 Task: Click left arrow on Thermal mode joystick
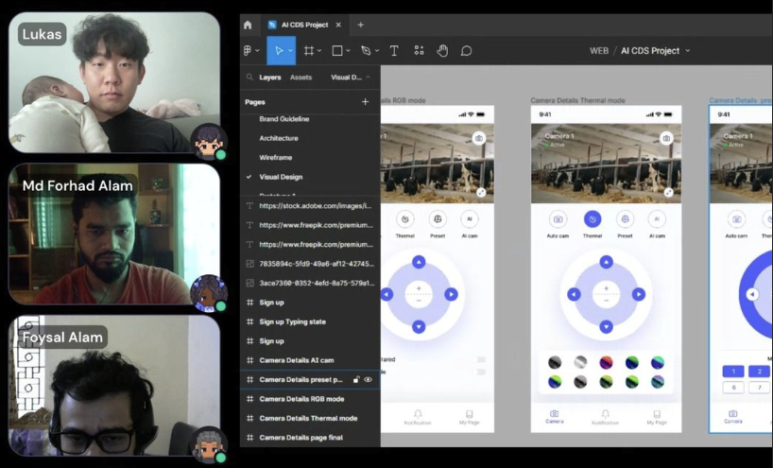[x=574, y=294]
